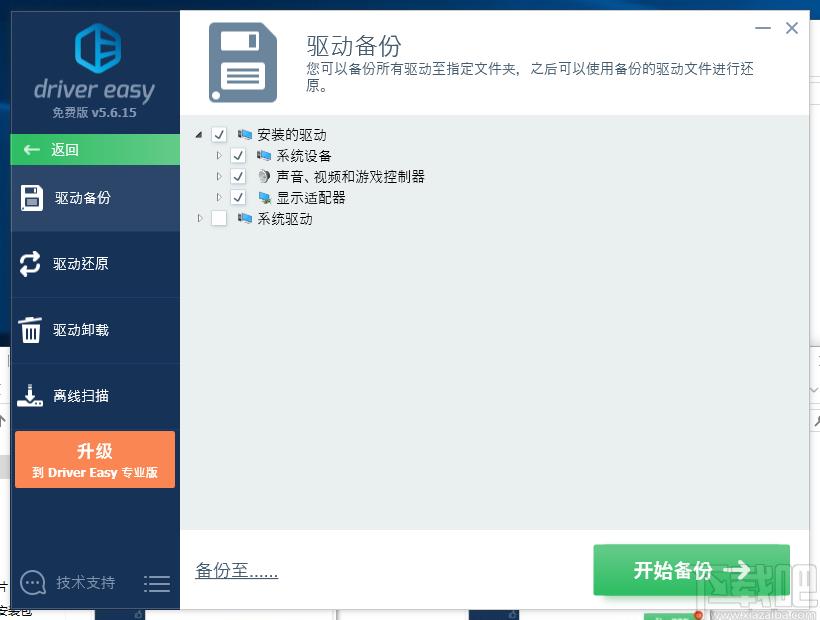Click the speaker icon for 声音、视频和游戏控制器
The image size is (820, 620).
[x=264, y=177]
